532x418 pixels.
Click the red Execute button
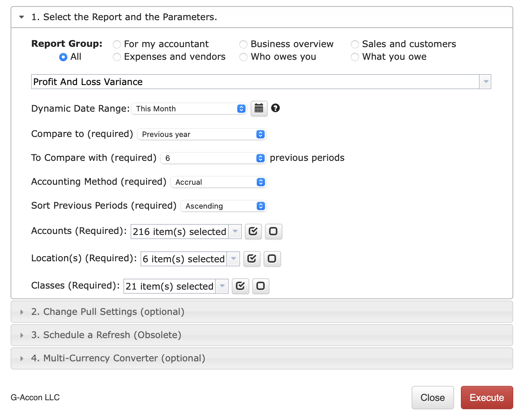tap(487, 398)
